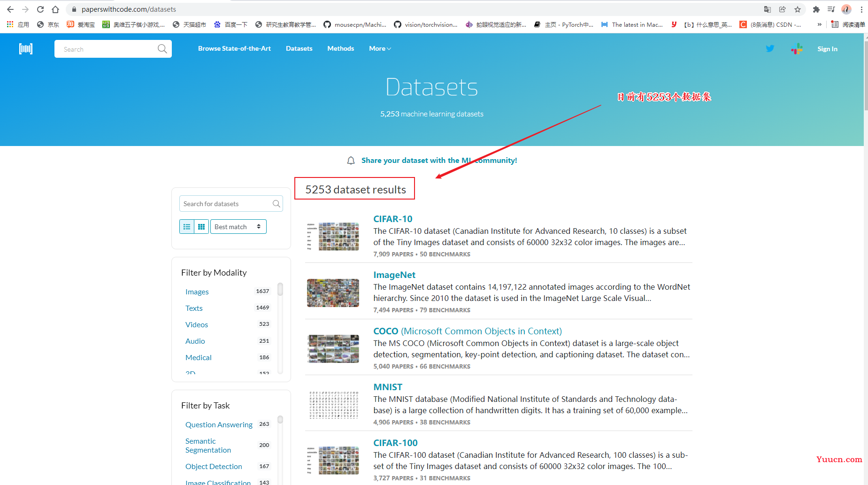Open the vision/torchvision GitHub bookmark

tap(426, 24)
